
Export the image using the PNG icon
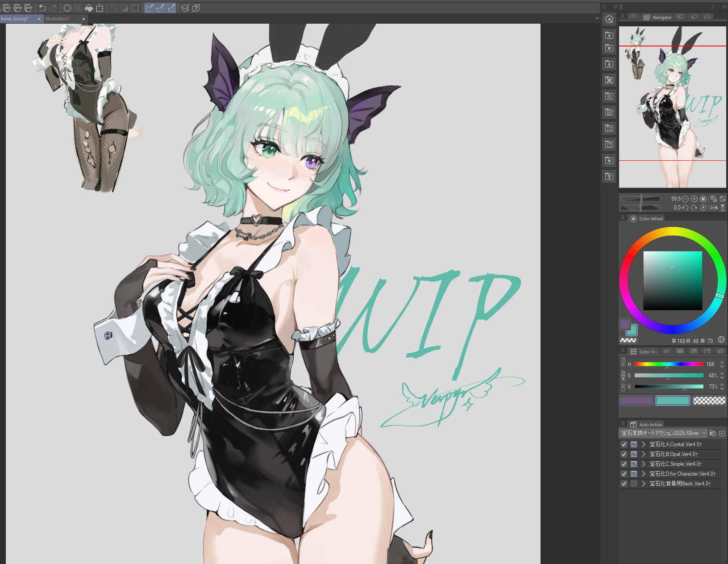point(18,8)
